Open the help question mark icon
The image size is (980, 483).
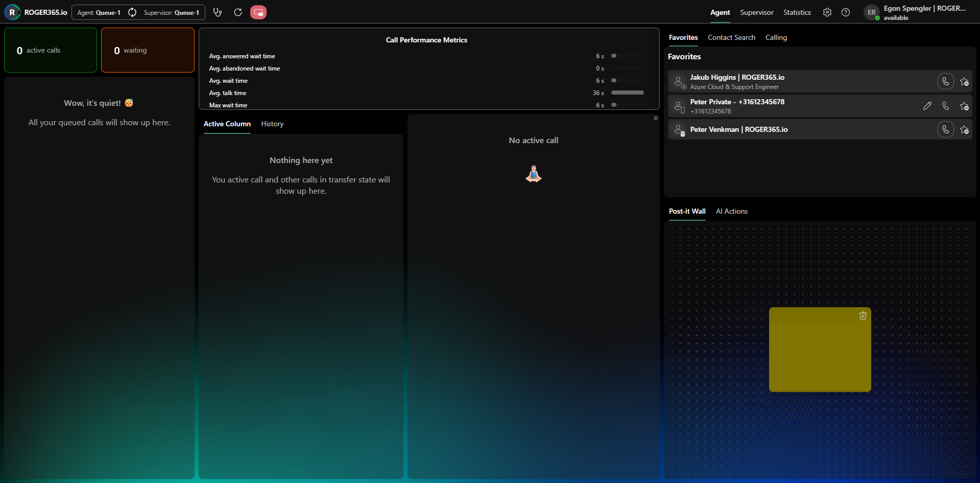[846, 12]
